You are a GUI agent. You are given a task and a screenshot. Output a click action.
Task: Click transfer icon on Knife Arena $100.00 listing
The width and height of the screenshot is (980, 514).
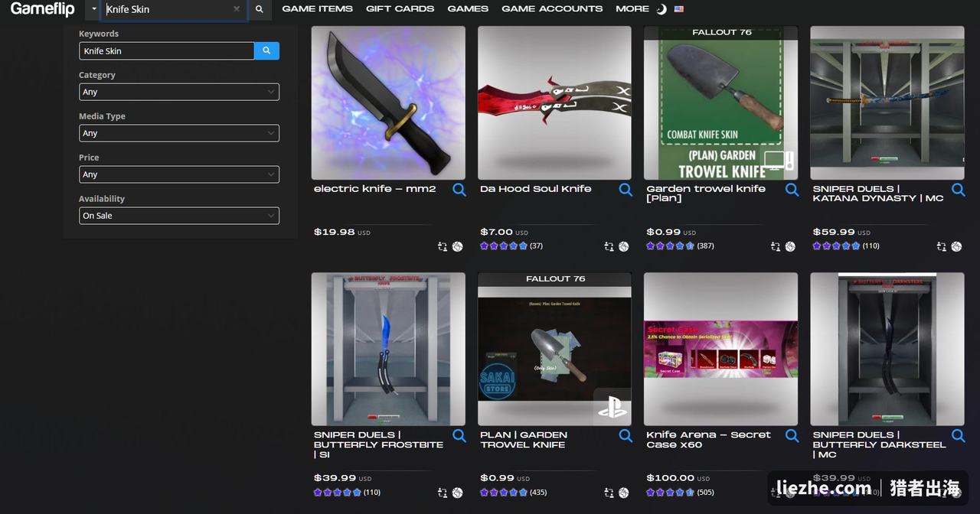click(775, 493)
